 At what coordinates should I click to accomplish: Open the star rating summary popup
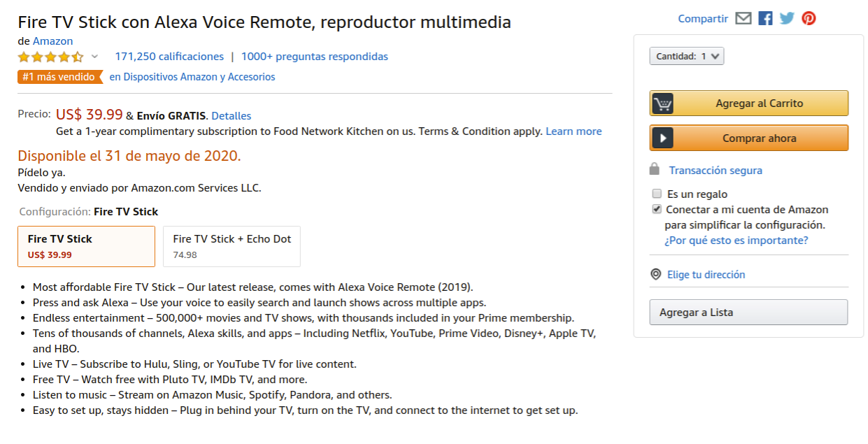click(50, 56)
